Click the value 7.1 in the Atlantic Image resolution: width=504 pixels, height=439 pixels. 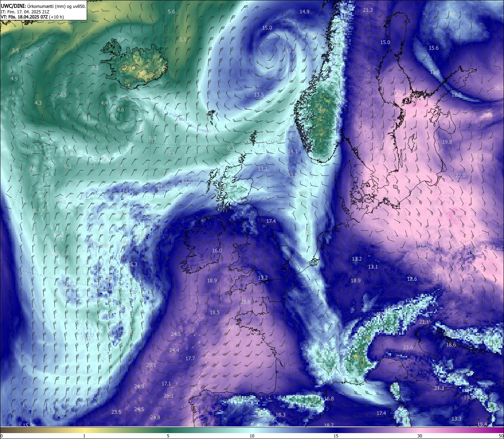coord(92,165)
